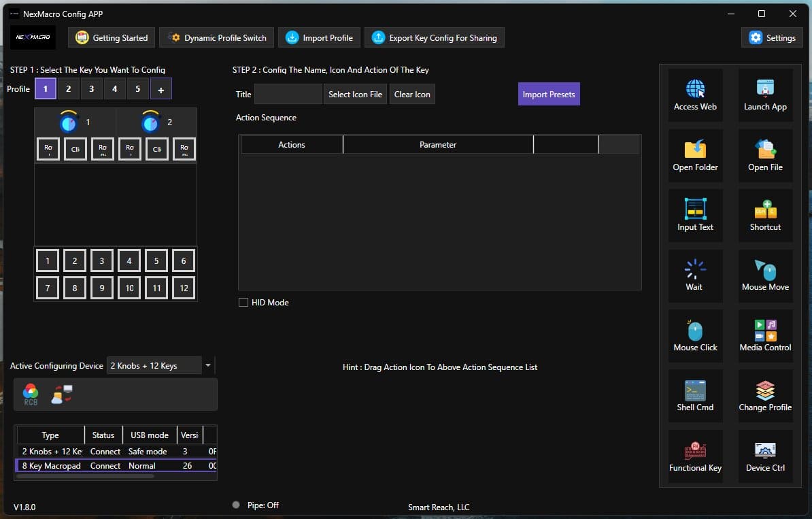Click Select Icon File button
812x519 pixels.
[x=355, y=95]
